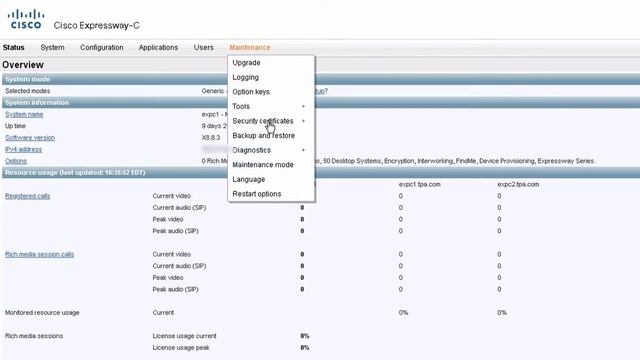Click the Rich media sessions label

tap(34, 336)
